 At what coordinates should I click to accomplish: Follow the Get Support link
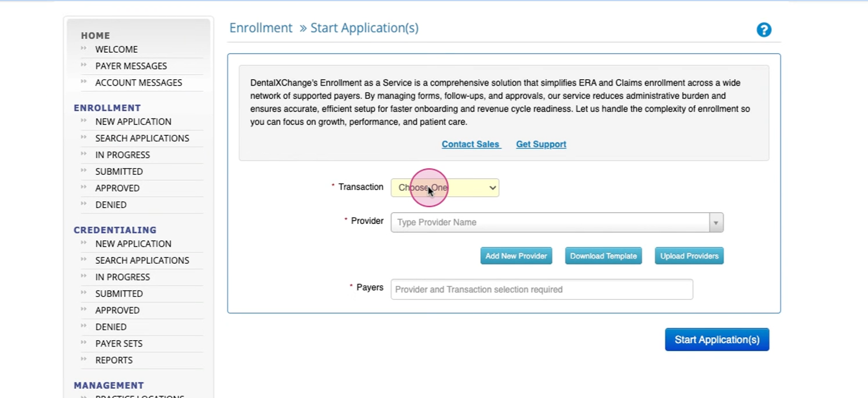coord(541,144)
